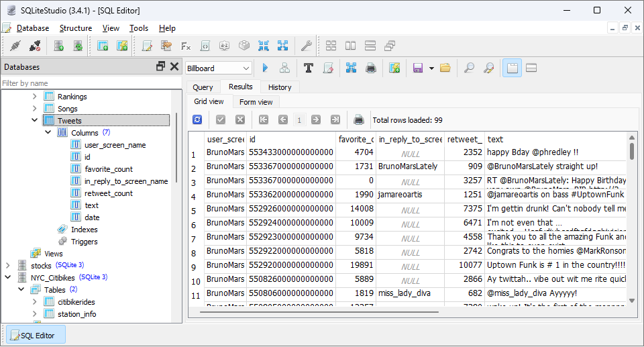The height and width of the screenshot is (347, 644).
Task: Create view from query icon
Action: click(x=394, y=68)
